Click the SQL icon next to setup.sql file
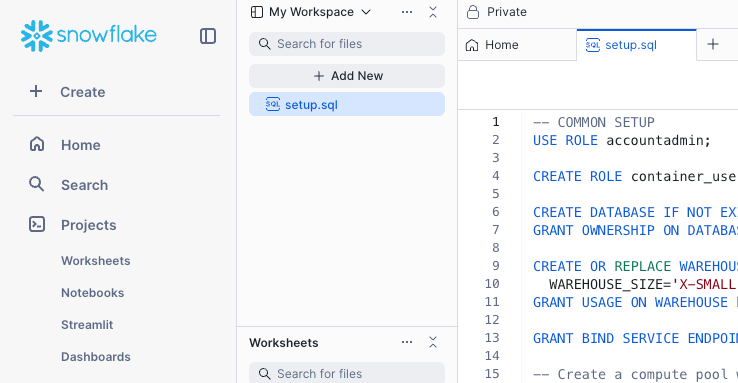Screen dimensions: 738x383 click(x=273, y=104)
